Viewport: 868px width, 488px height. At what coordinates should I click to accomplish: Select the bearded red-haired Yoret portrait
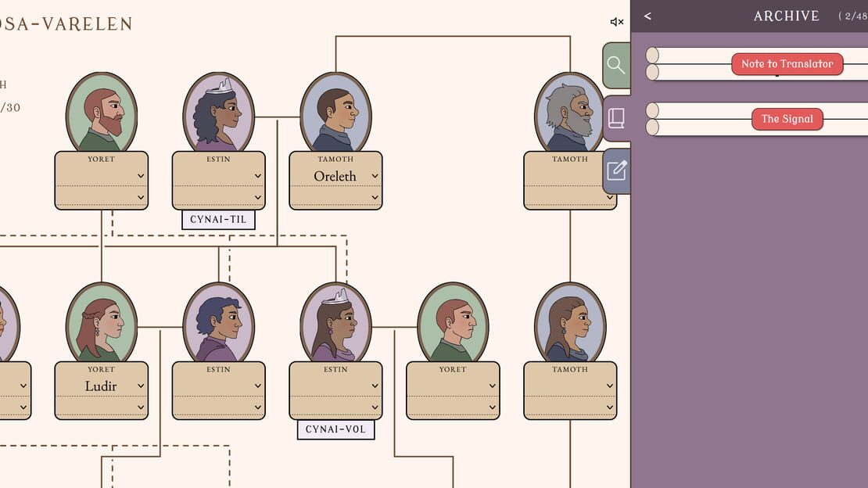(x=102, y=113)
